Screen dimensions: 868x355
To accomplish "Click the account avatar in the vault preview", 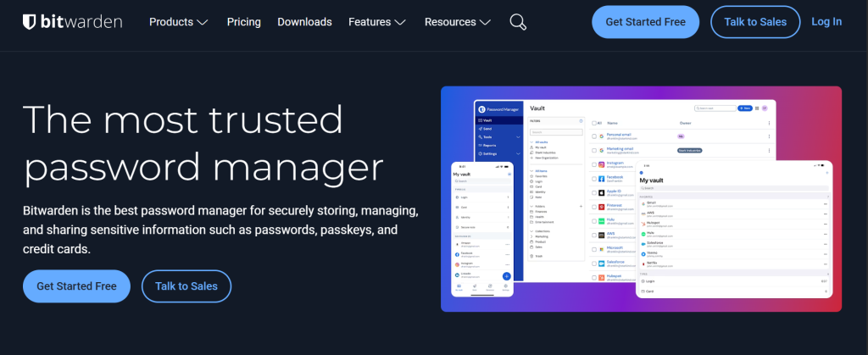I will point(765,108).
